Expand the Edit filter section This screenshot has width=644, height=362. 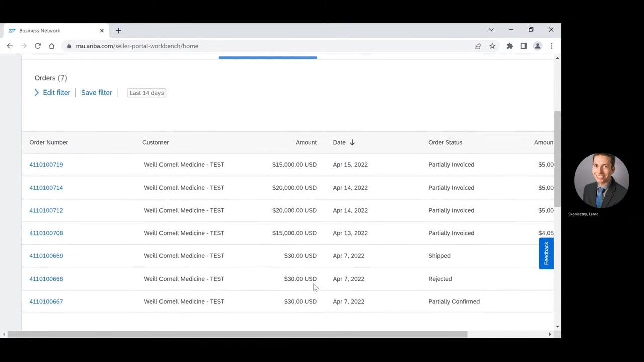click(x=52, y=93)
